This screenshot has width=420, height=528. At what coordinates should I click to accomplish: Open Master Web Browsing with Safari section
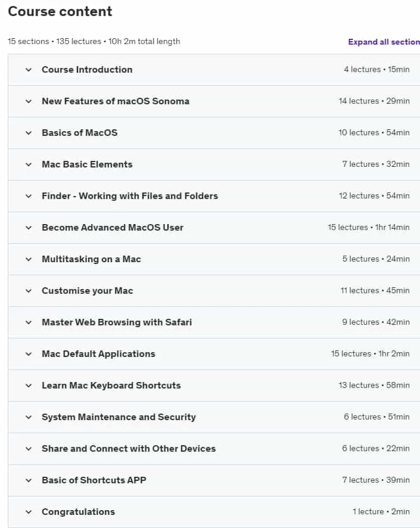214,322
